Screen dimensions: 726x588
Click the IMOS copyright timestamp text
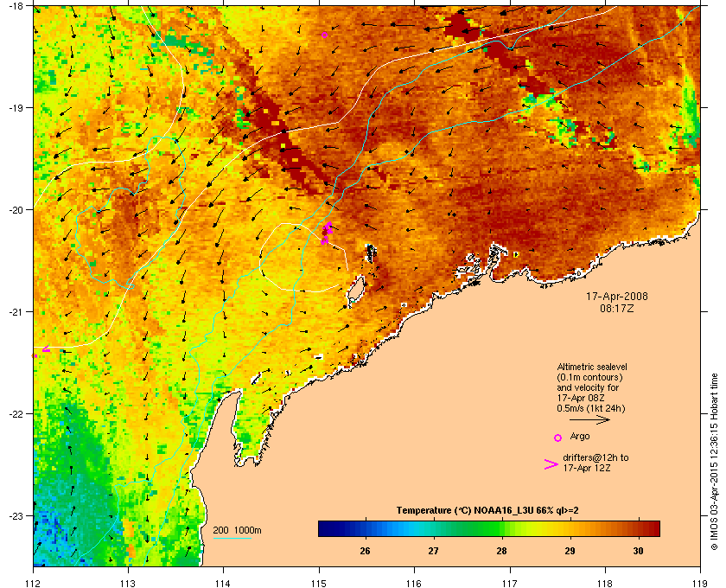point(714,462)
